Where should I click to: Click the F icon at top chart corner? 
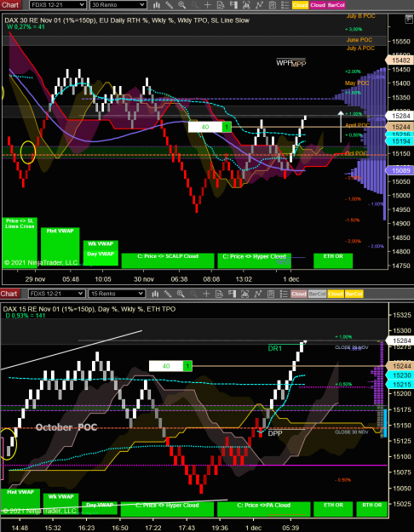pyautogui.click(x=409, y=20)
